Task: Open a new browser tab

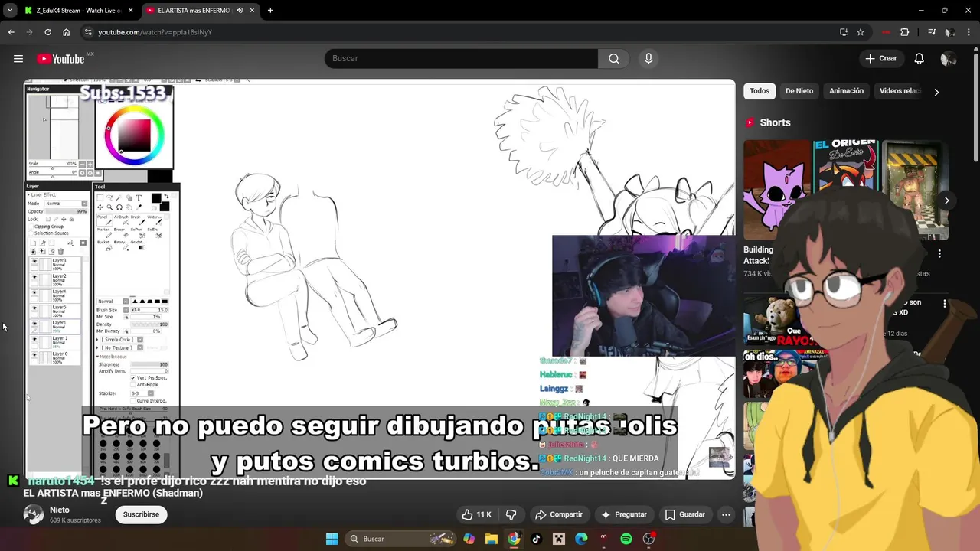Action: click(x=270, y=11)
